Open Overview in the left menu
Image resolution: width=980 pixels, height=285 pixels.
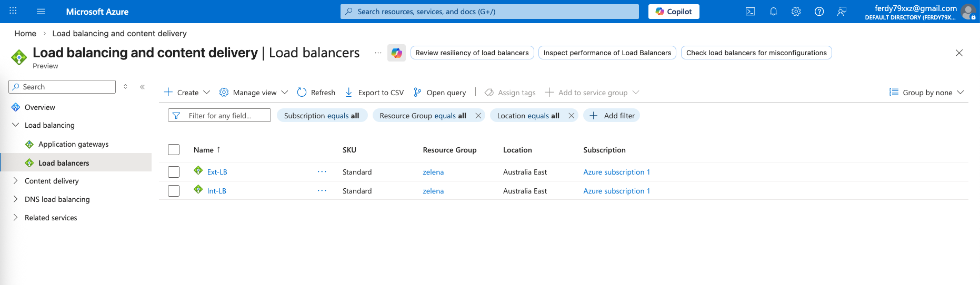(x=39, y=107)
